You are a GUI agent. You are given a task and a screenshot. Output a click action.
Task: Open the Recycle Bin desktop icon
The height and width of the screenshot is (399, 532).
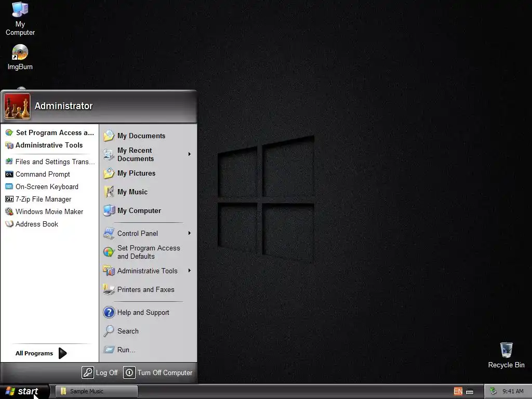506,350
